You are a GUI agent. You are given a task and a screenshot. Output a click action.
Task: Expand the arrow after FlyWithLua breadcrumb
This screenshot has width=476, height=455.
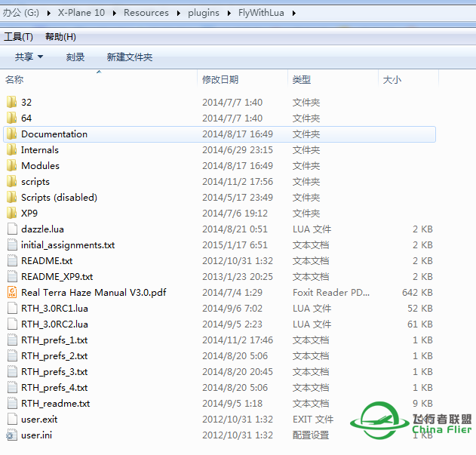[x=294, y=13]
